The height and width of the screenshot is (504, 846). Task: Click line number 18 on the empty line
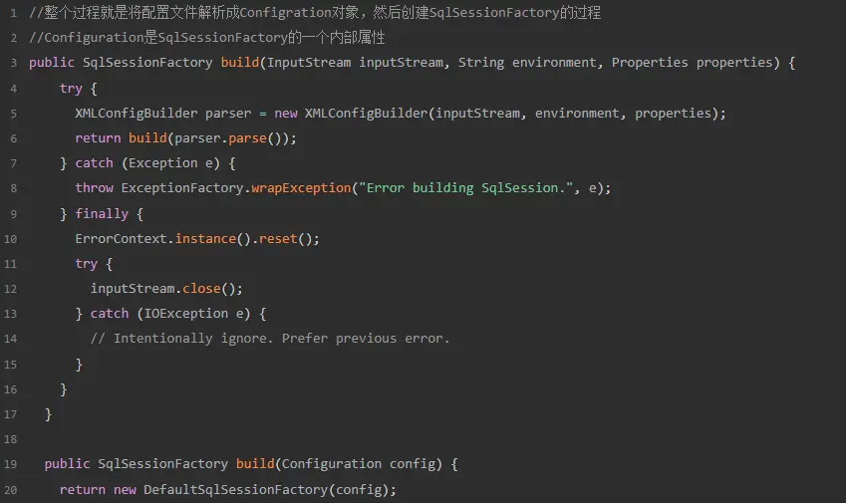(x=11, y=438)
